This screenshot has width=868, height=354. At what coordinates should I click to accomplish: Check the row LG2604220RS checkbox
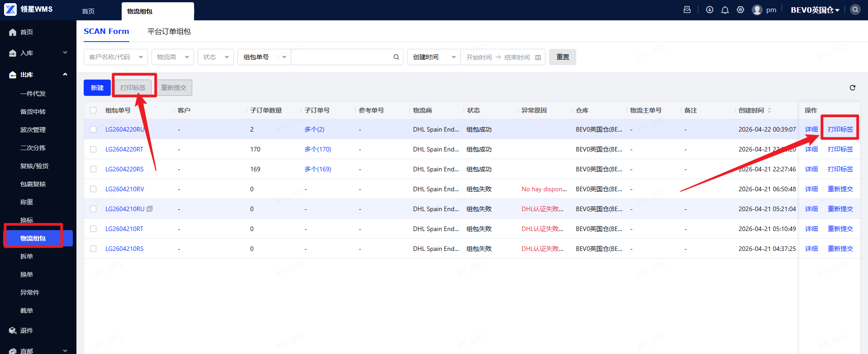[93, 169]
